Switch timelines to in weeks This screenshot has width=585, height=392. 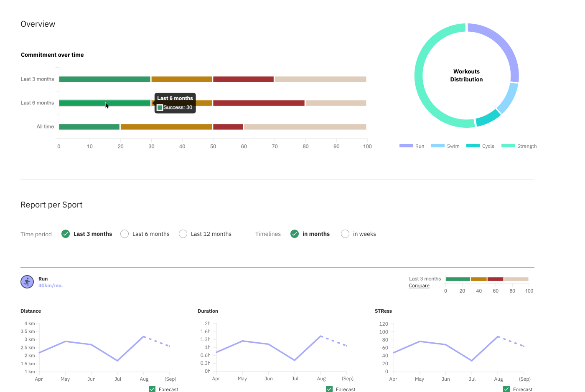[345, 234]
